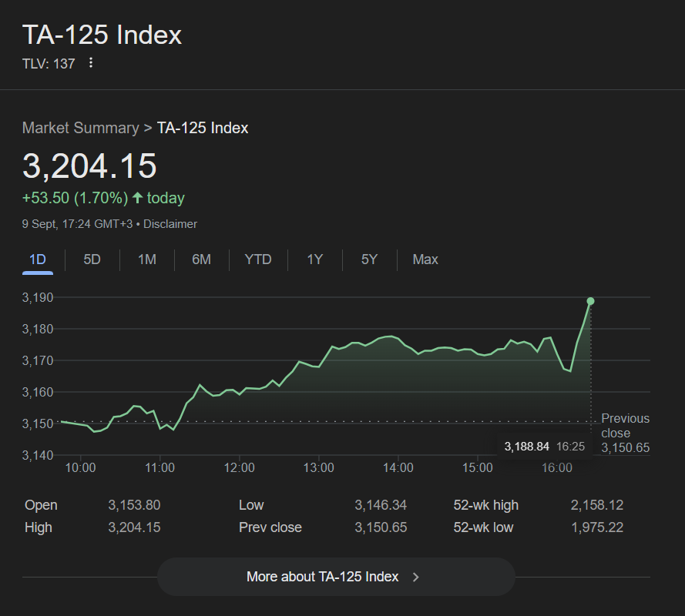Viewport: 685px width, 616px height.
Task: Open the three-dot options menu beside TLV: 137
Action: pyautogui.click(x=90, y=63)
